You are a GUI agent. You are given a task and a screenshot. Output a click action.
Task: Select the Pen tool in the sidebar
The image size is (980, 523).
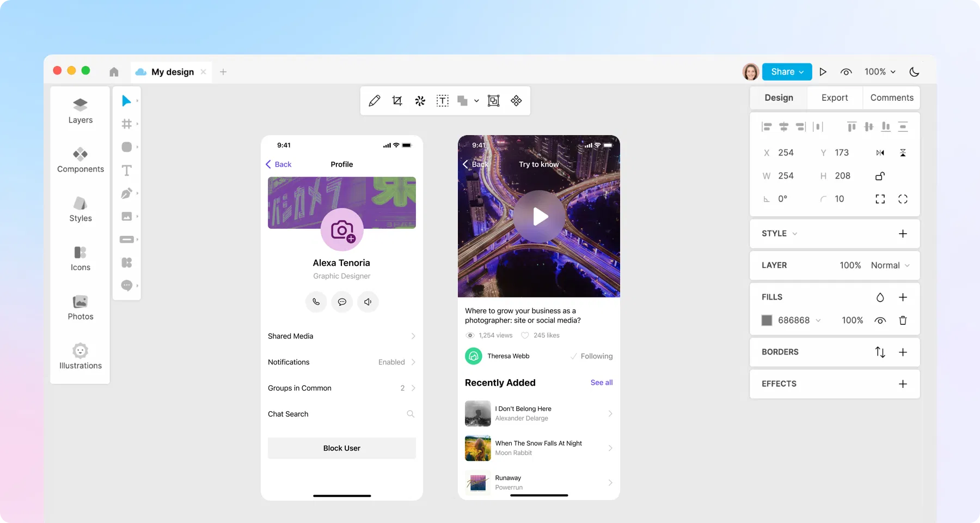(x=126, y=193)
